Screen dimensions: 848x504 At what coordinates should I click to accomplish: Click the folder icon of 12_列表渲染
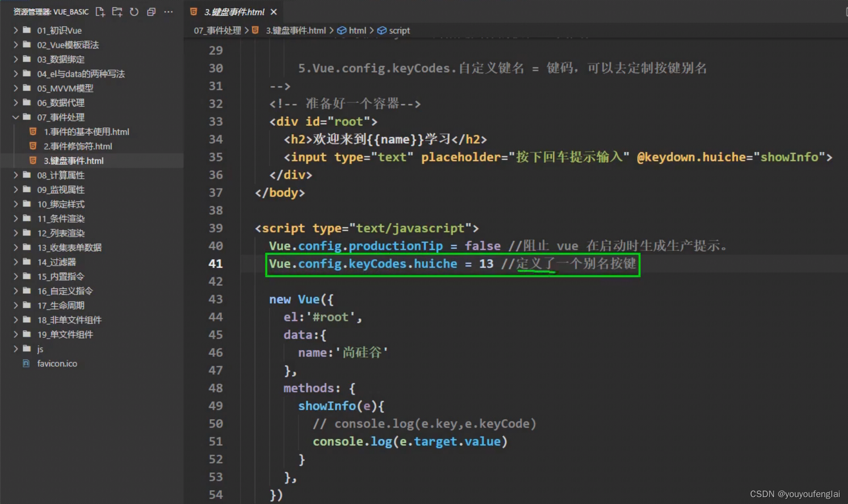[x=27, y=233]
